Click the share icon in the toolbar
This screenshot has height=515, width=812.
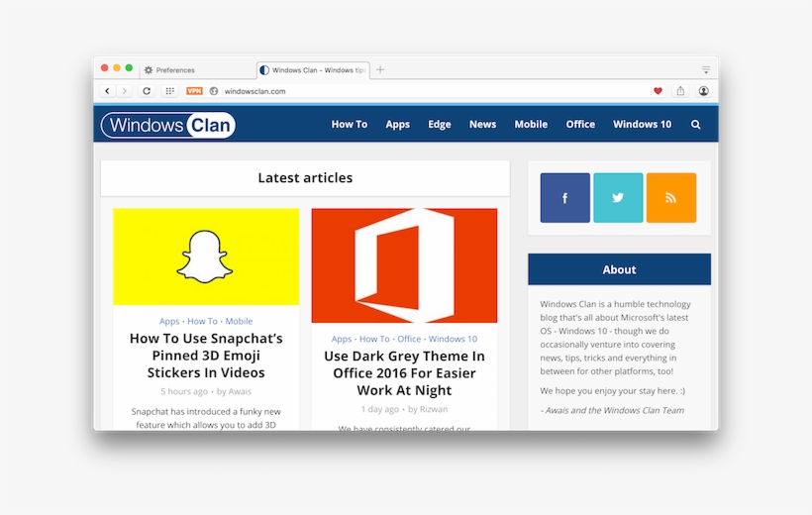coord(680,91)
